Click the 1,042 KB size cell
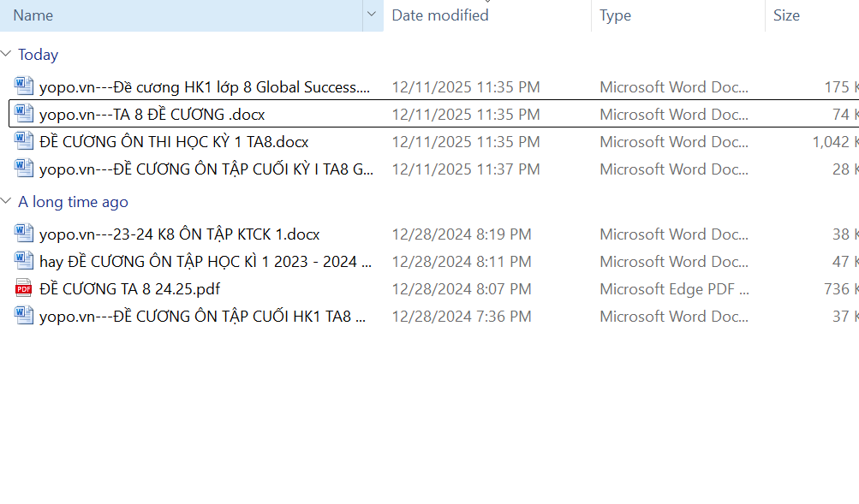This screenshot has width=859, height=504. [833, 141]
